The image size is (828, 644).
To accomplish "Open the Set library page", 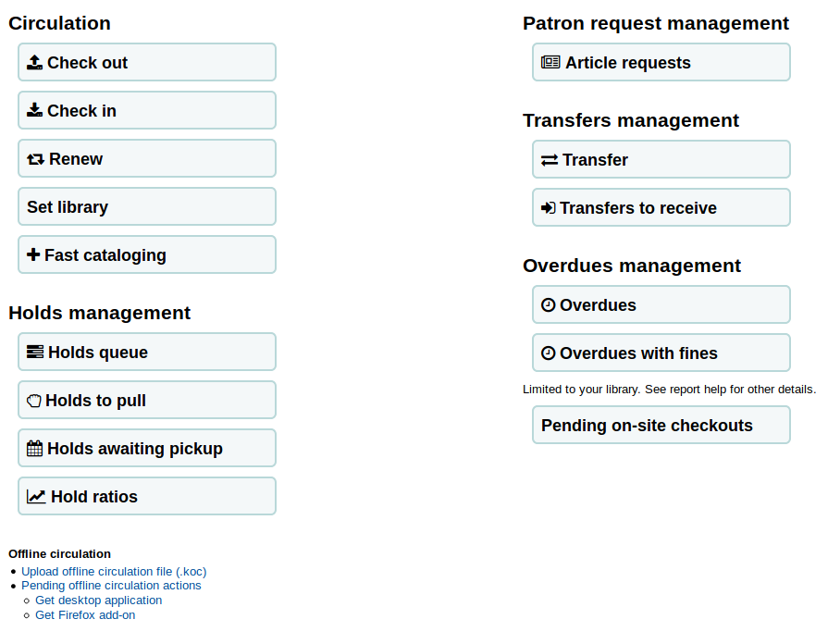I will (147, 207).
